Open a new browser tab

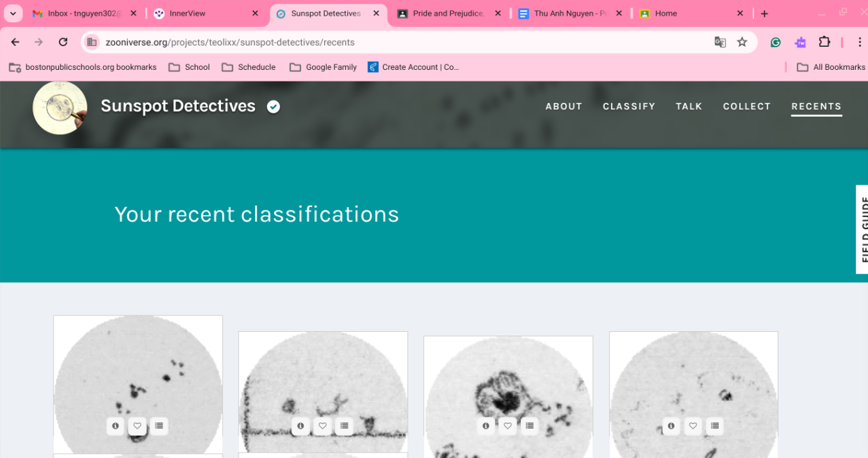(x=764, y=14)
